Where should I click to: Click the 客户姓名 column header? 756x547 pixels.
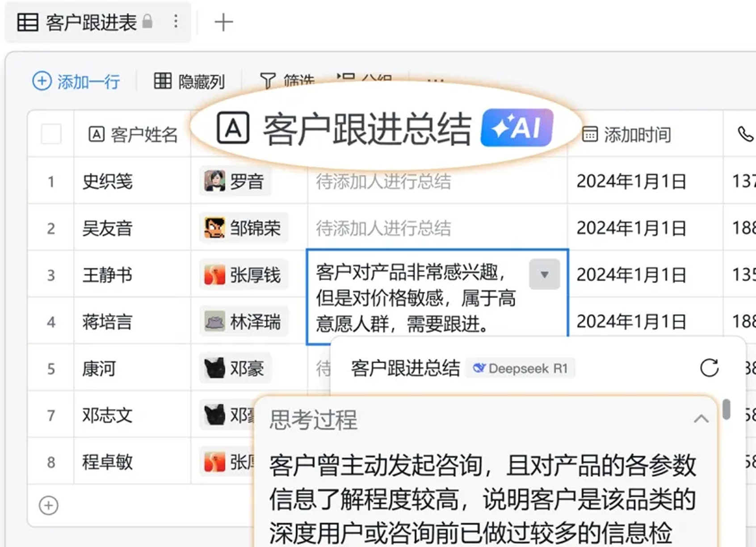[133, 135]
